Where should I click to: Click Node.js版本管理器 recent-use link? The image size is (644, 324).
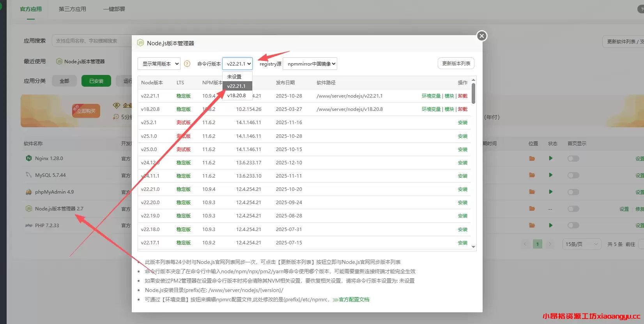tap(85, 62)
